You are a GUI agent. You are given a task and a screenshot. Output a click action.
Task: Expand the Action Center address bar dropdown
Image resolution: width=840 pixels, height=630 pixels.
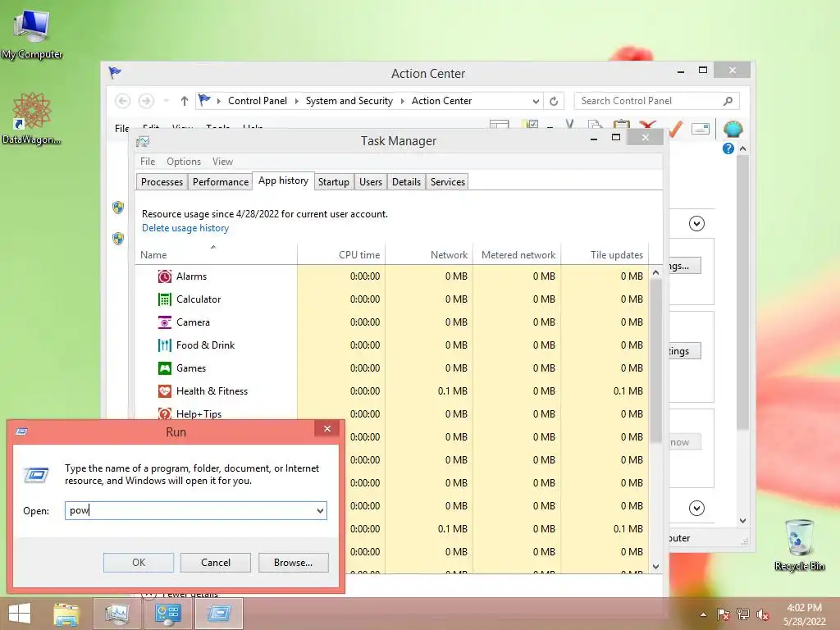coord(536,101)
